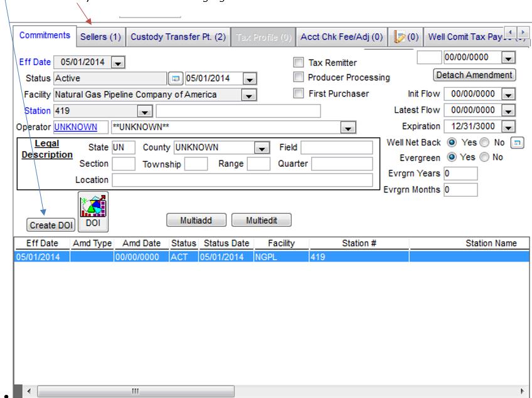The width and height of the screenshot is (532, 398).
Task: Click into the Field text input
Action: point(336,148)
